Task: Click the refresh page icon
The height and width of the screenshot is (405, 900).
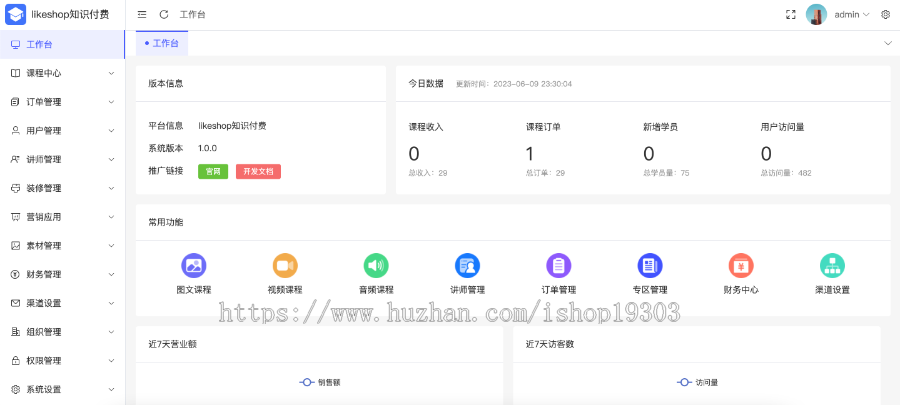Action: [x=164, y=14]
